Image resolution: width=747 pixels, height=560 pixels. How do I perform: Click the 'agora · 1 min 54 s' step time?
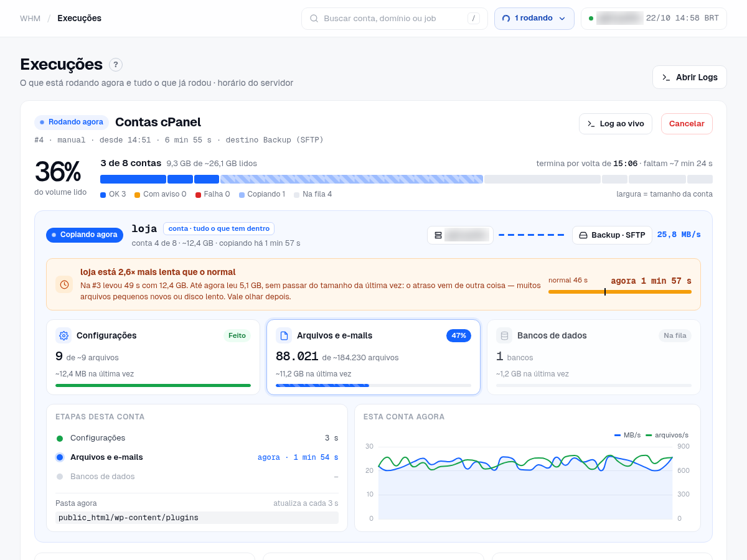298,457
